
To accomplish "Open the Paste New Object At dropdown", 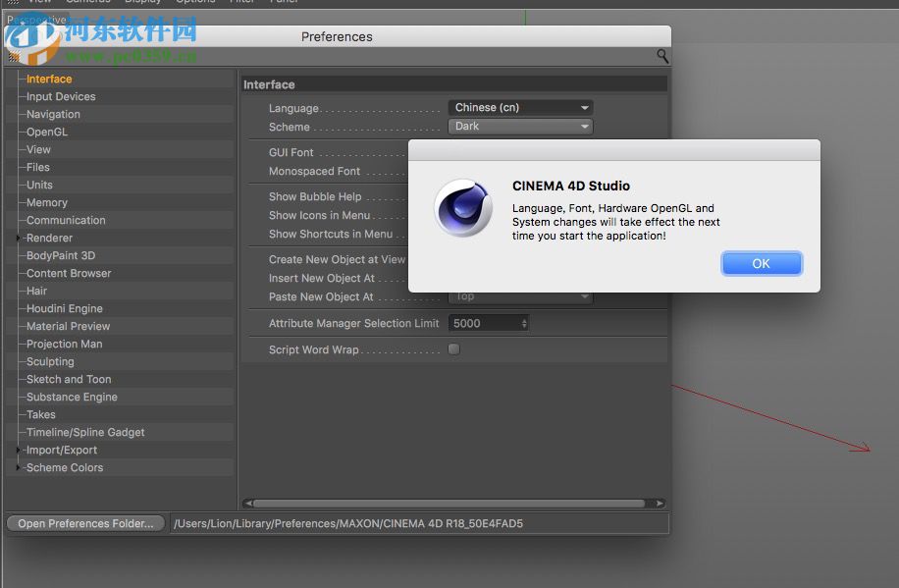I will tap(520, 296).
